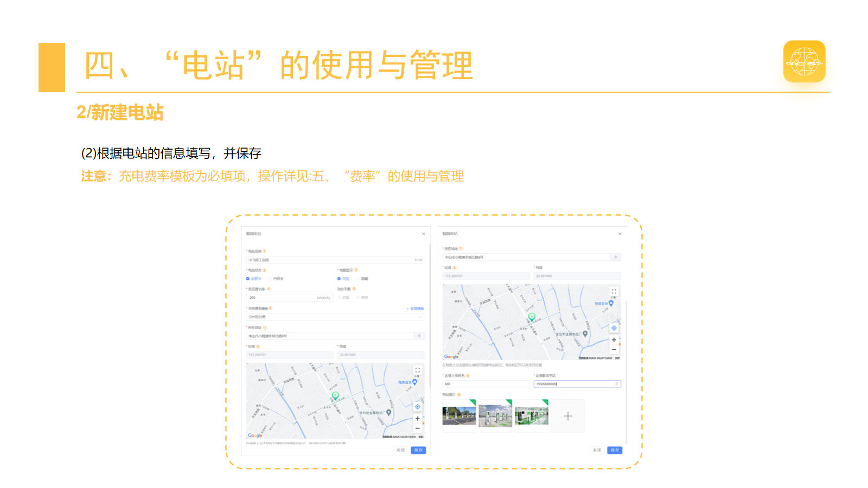Image resolution: width=868 pixels, height=488 pixels.
Task: Open the 充电费率模板 dropdown
Action: (335, 317)
